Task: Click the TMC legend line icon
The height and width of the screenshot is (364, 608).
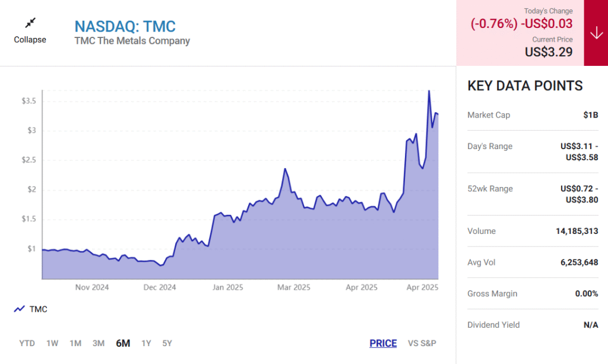Action: [20, 309]
